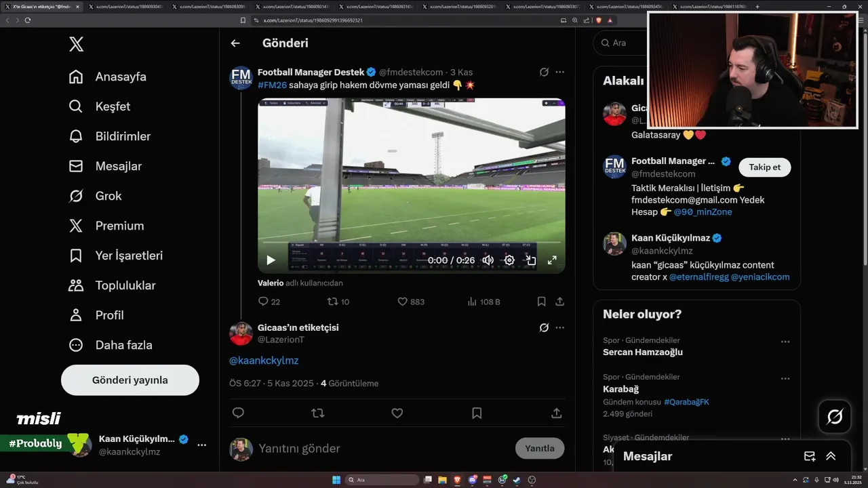Open Topluluklar from the sidebar
This screenshot has width=868, height=488.
pyautogui.click(x=112, y=285)
